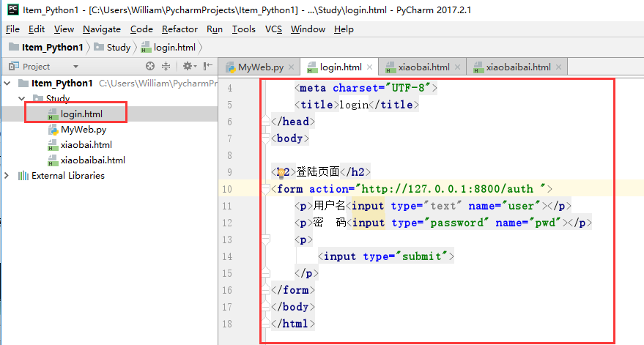Select the Study folder in project tree
Viewport: 644px width, 345px height.
57,99
